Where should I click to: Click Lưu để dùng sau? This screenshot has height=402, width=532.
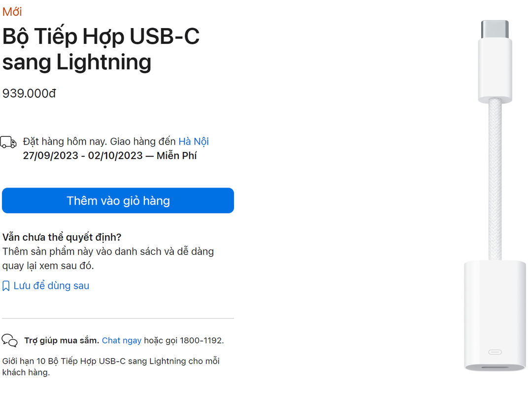pos(51,285)
